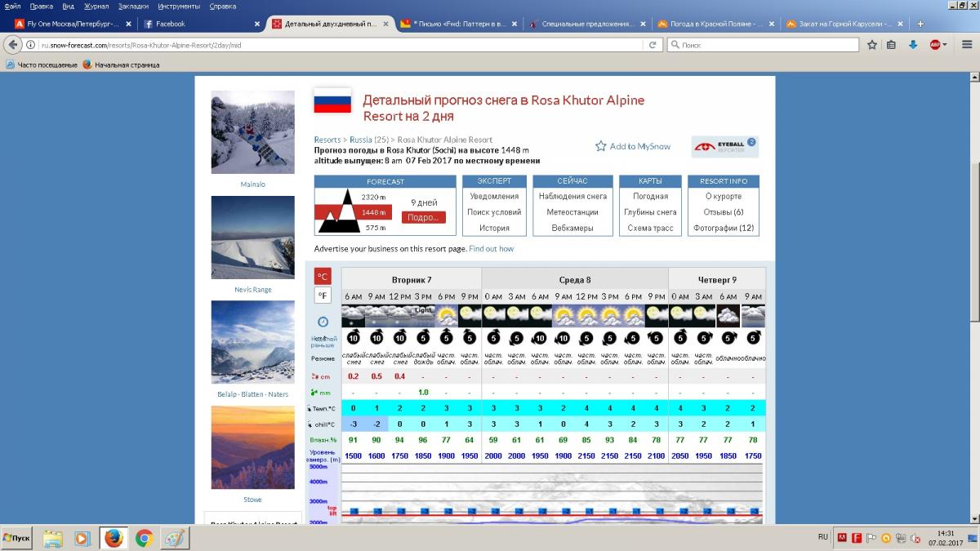Reload the page with the refresh icon

[x=654, y=45]
